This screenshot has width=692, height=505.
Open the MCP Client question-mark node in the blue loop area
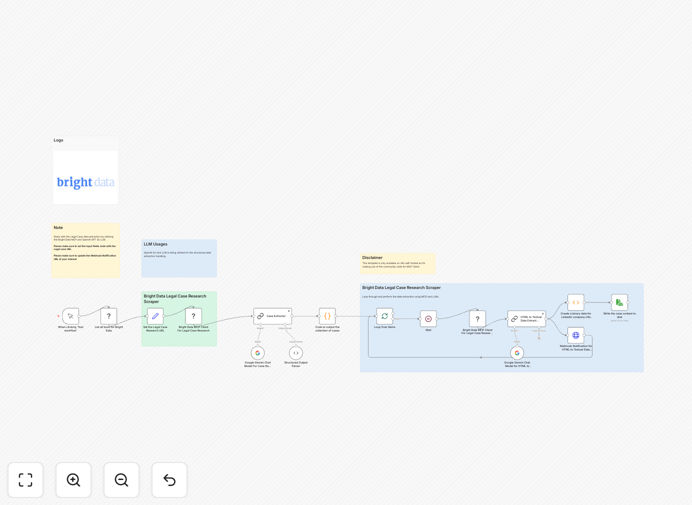(477, 319)
